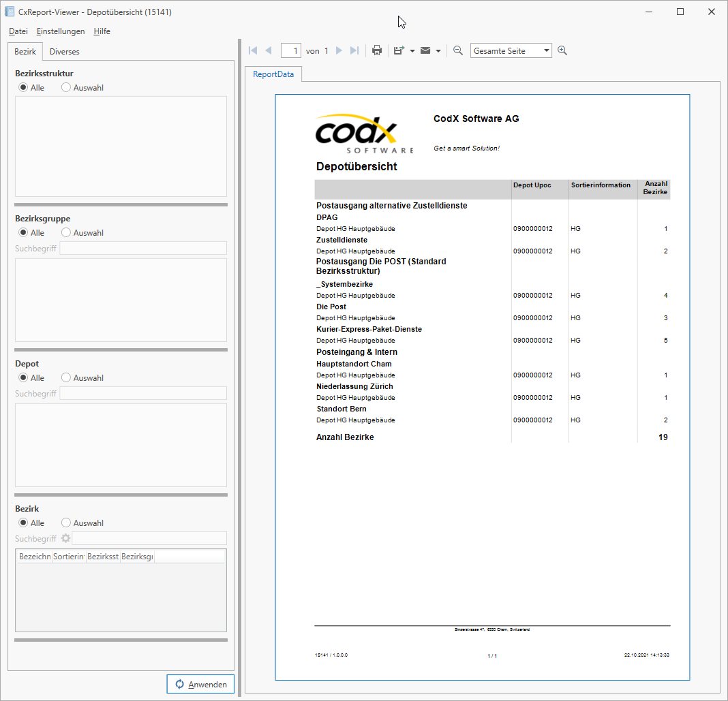Go to the first page
The width and height of the screenshot is (728, 701).
[x=254, y=51]
